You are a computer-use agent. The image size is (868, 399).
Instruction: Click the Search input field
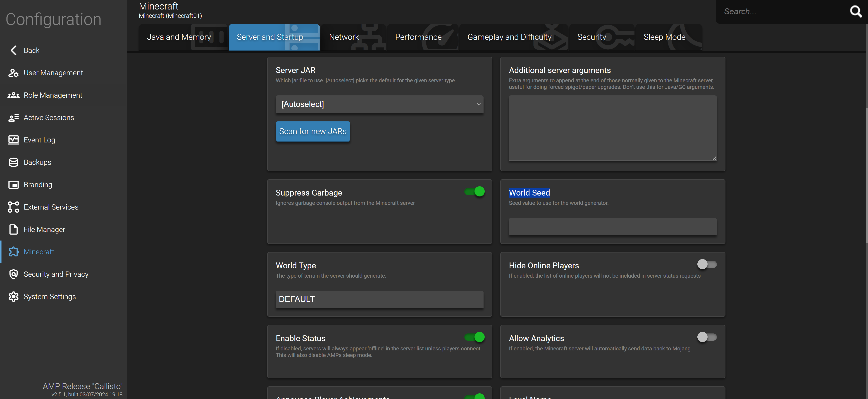tap(782, 12)
